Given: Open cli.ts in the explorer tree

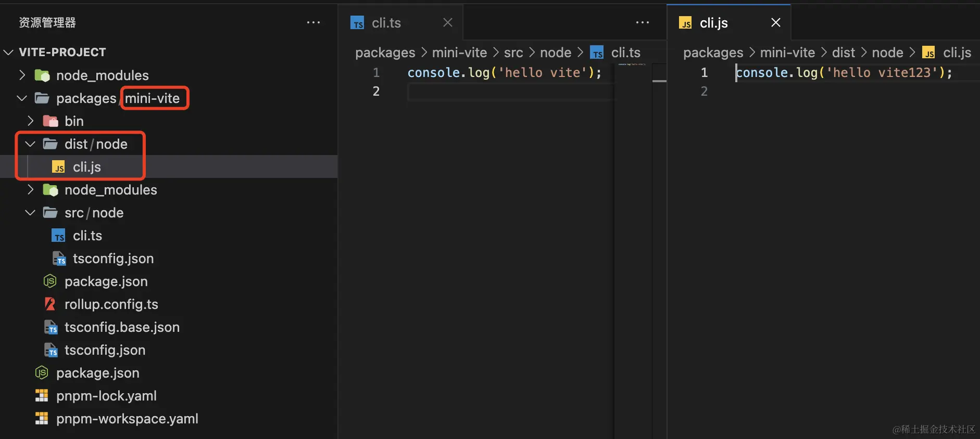Looking at the screenshot, I should point(169,236).
